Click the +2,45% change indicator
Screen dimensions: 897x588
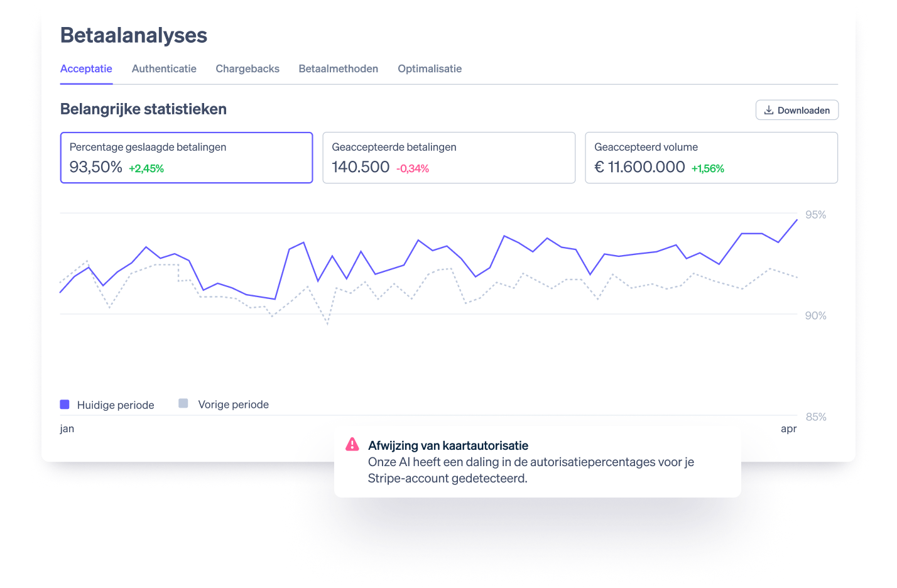(146, 168)
